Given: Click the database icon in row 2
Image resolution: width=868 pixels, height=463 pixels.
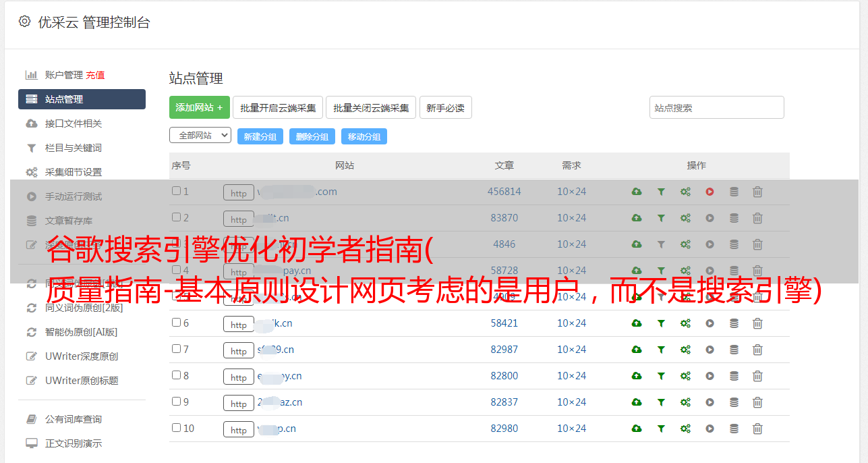Looking at the screenshot, I should tap(734, 218).
